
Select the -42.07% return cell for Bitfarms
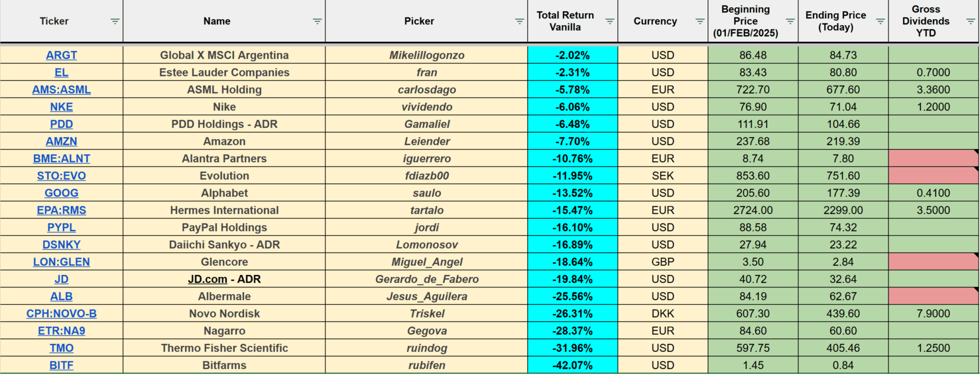573,365
